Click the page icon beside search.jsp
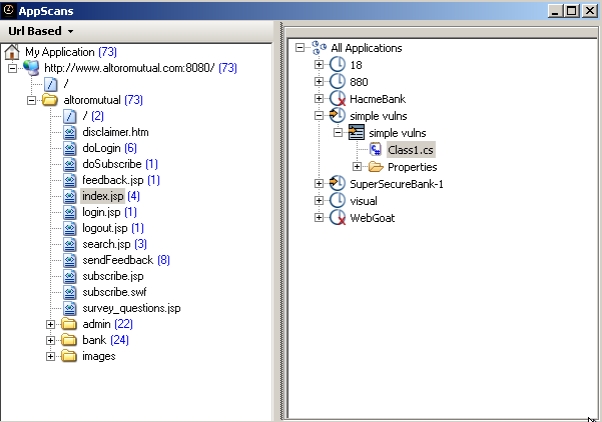The width and height of the screenshot is (602, 422). pos(69,244)
